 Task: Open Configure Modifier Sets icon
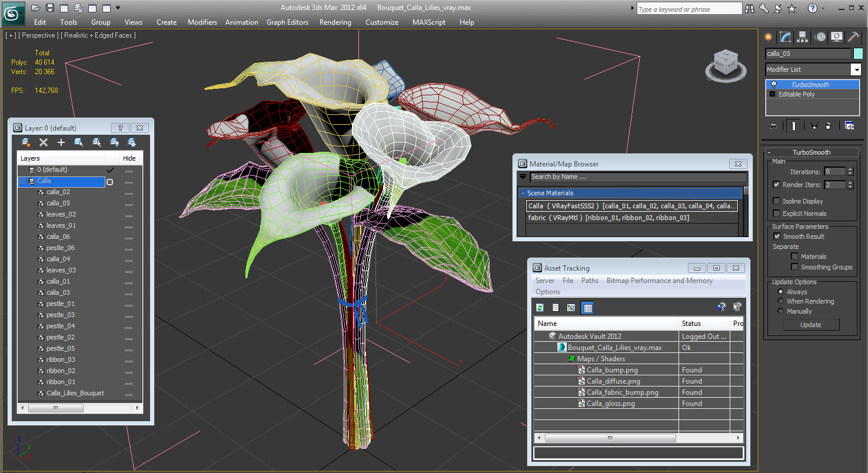[x=849, y=125]
